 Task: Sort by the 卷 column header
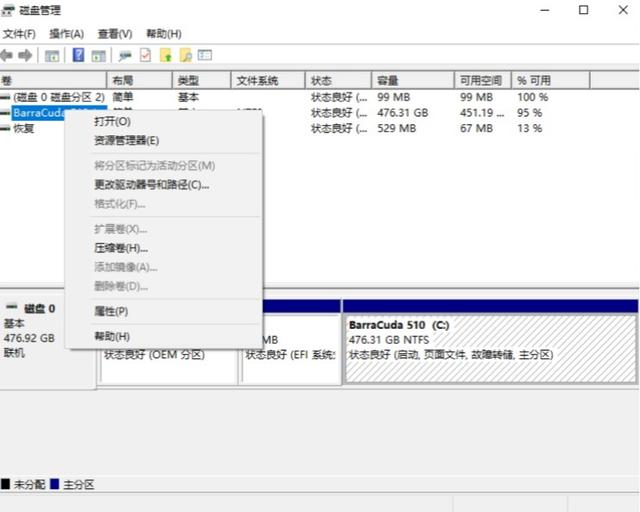click(x=53, y=80)
